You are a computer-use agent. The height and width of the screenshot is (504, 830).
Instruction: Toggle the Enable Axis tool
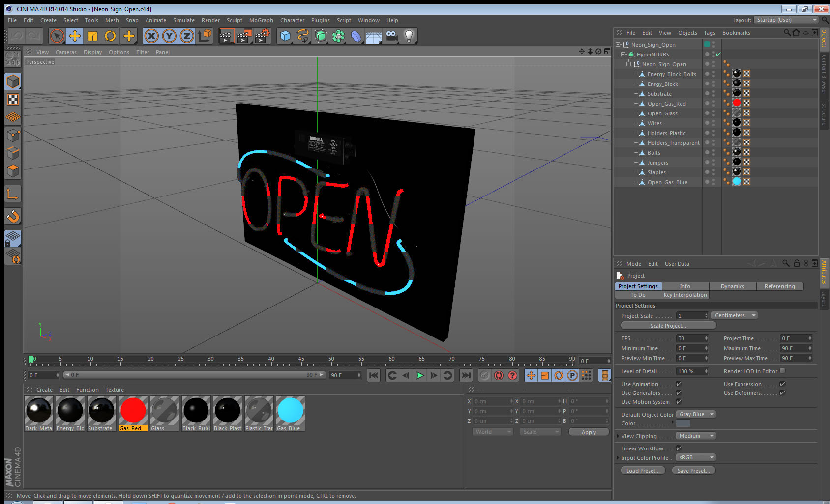13,194
